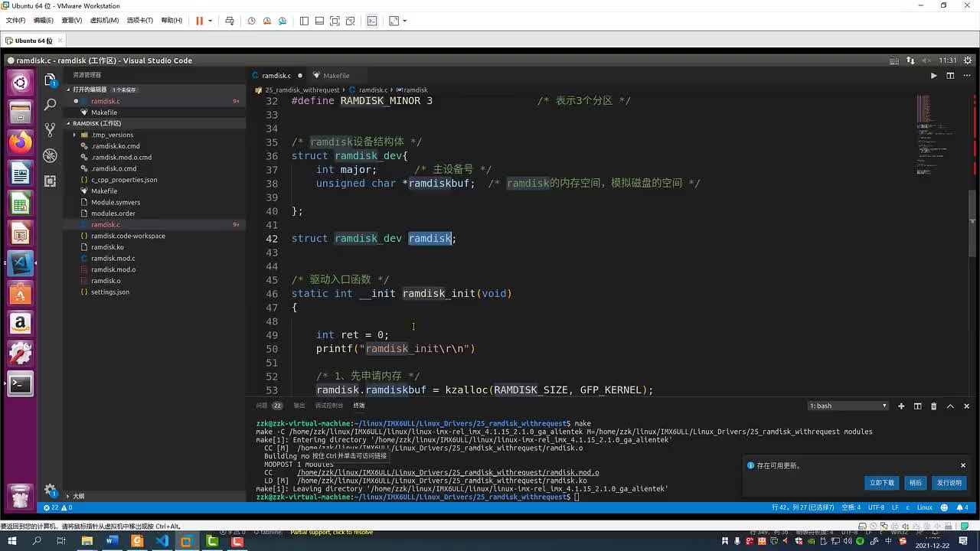Open Terminal from the Ubuntu dock
The image size is (980, 551).
[x=21, y=384]
